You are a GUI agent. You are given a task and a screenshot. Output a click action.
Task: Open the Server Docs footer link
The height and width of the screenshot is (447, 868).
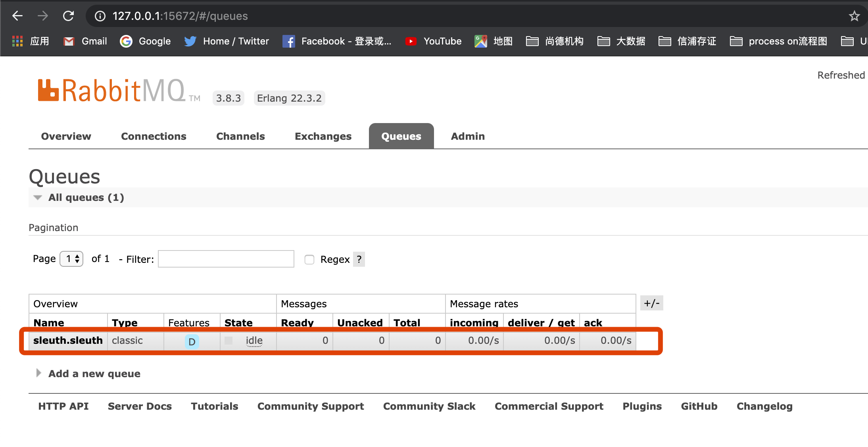(140, 406)
